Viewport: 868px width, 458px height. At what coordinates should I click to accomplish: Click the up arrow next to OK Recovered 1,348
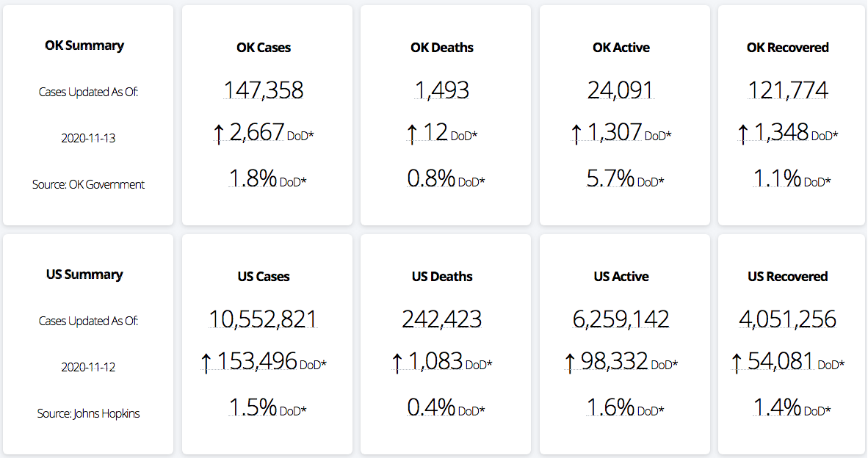tap(742, 134)
